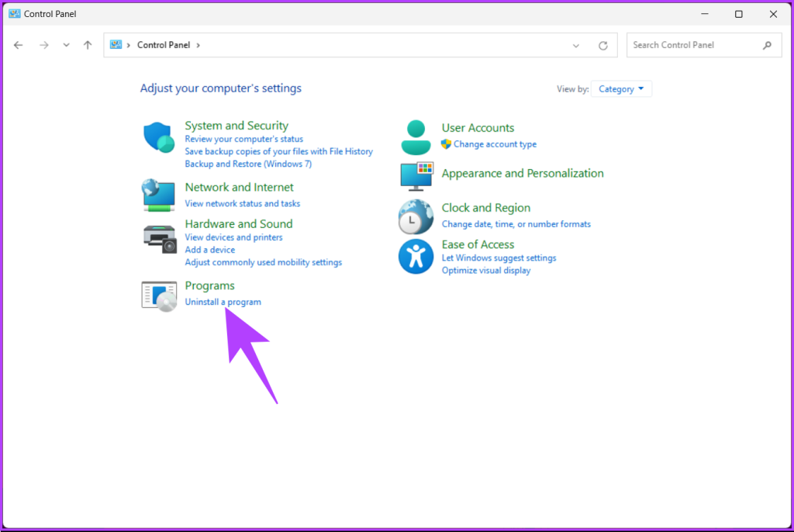Open the Category view dropdown
The height and width of the screenshot is (532, 794).
click(620, 88)
